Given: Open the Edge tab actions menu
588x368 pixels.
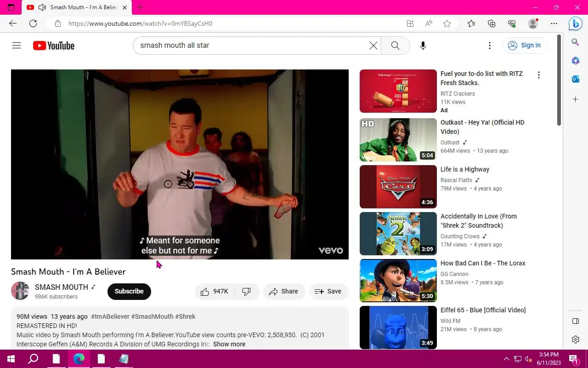Looking at the screenshot, I should (x=11, y=7).
